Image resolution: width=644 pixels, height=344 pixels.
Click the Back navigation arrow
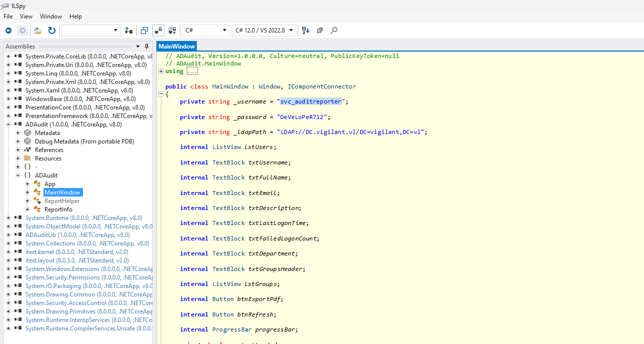point(8,30)
